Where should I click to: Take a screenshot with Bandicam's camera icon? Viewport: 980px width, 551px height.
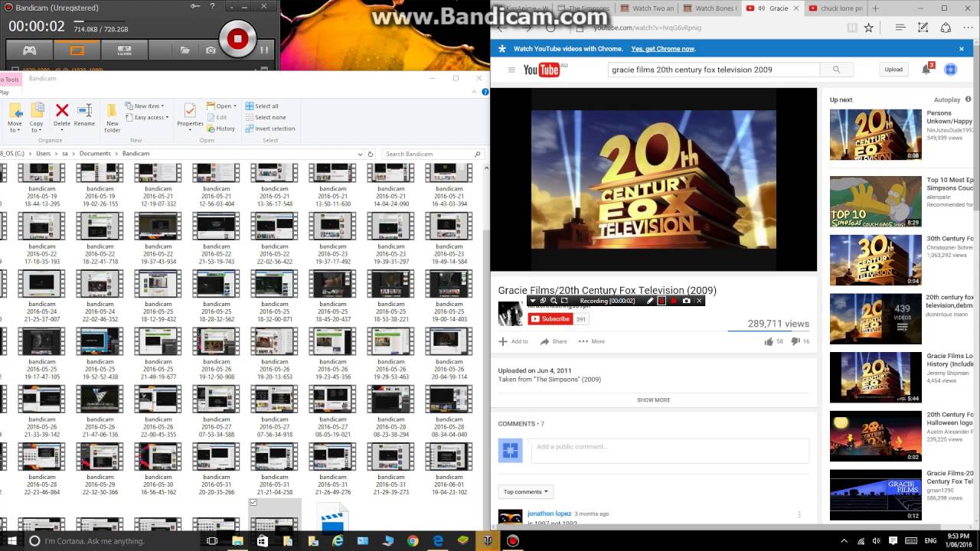[x=211, y=51]
